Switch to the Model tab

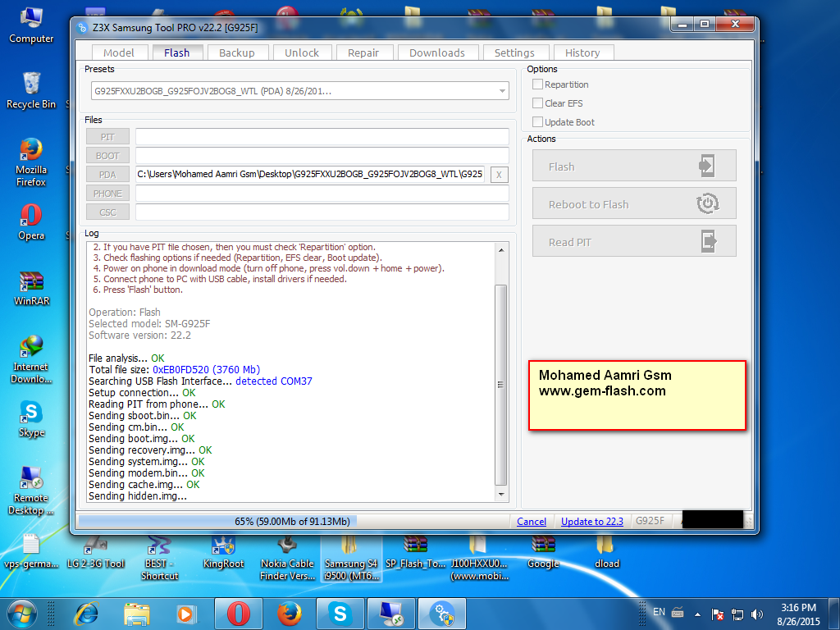119,52
